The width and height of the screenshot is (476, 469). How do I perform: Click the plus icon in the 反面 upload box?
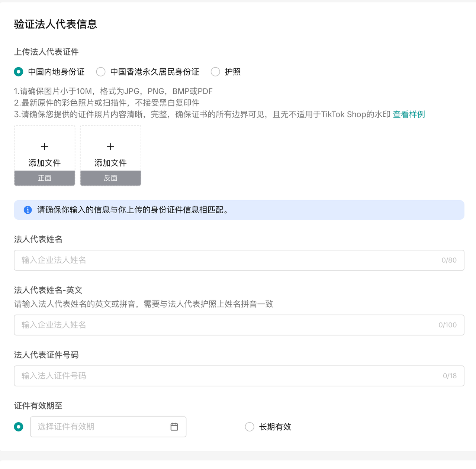tap(110, 147)
